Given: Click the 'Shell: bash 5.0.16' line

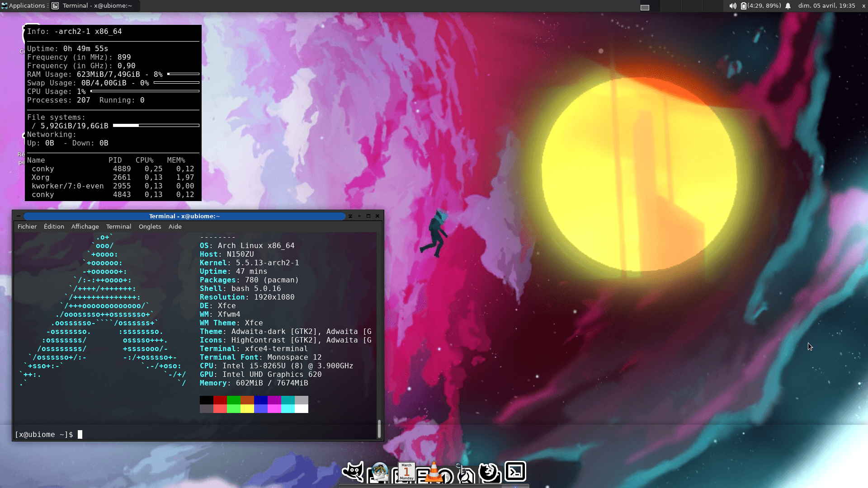Looking at the screenshot, I should 241,288.
